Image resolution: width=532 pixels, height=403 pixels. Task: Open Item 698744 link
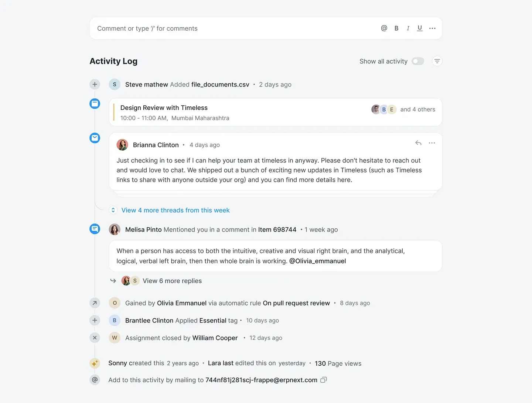coord(277,230)
